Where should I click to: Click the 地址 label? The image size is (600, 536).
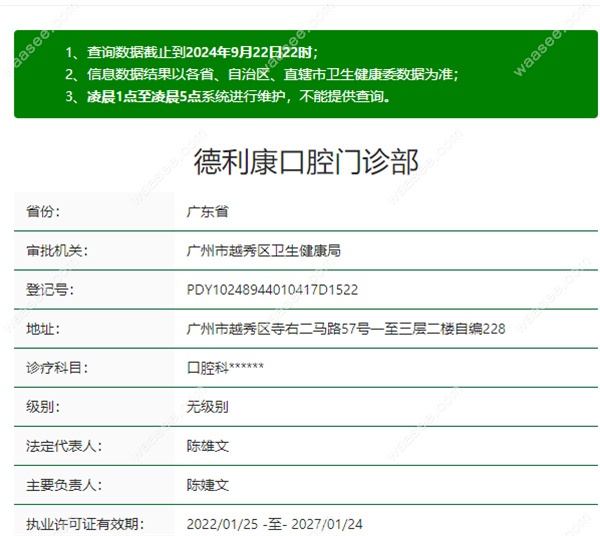coord(43,329)
